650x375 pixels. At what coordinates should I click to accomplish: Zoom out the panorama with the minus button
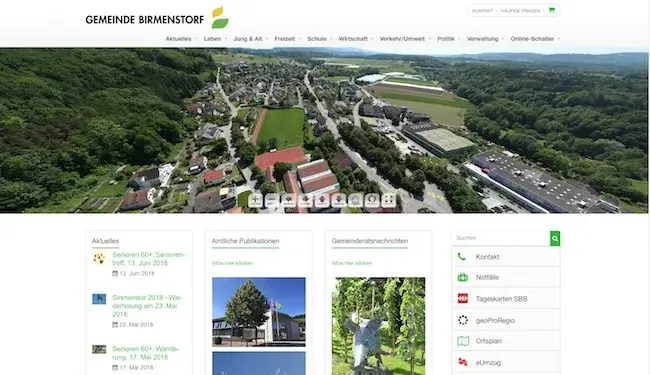pos(272,200)
